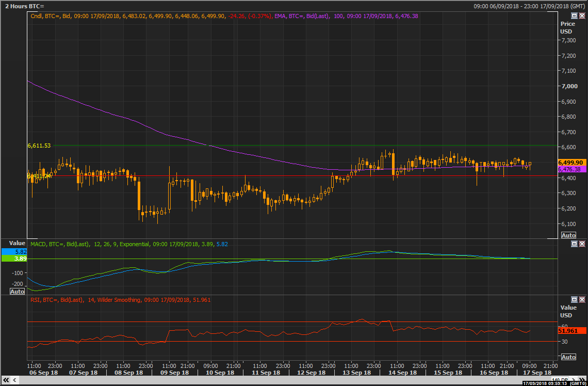
Task: Toggle Auto scaling on price axis
Action: (568, 235)
